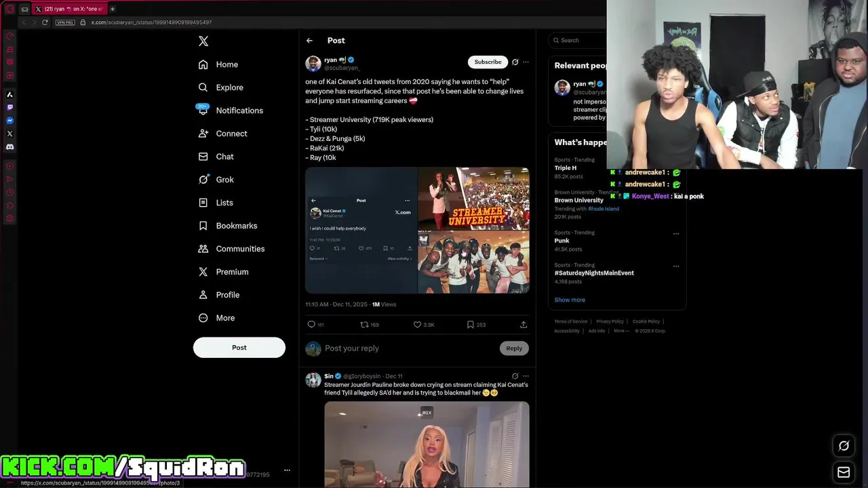Open Twitch from the browser sidebar

(x=9, y=107)
